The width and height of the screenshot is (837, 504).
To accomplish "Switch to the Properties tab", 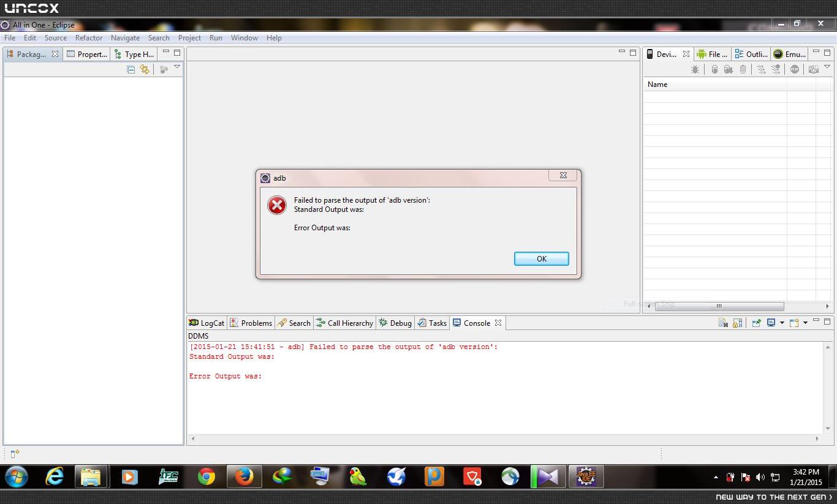I will 87,54.
